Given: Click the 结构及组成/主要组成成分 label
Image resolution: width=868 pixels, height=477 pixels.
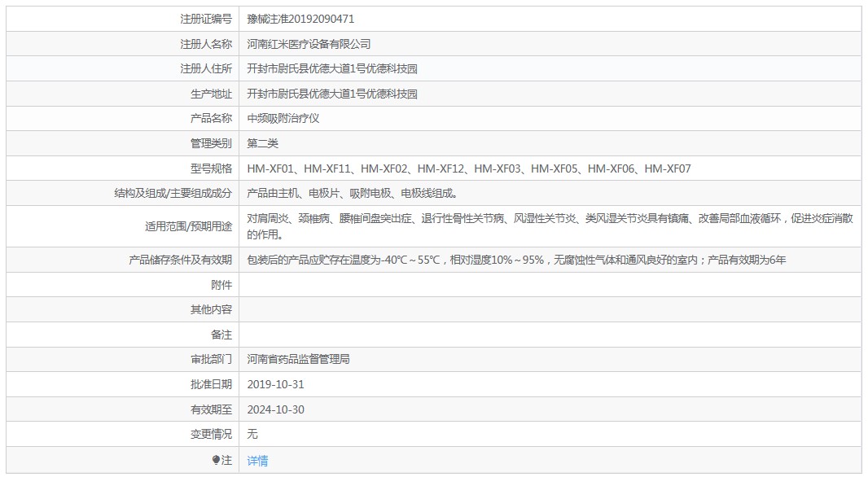Looking at the screenshot, I should point(173,193).
